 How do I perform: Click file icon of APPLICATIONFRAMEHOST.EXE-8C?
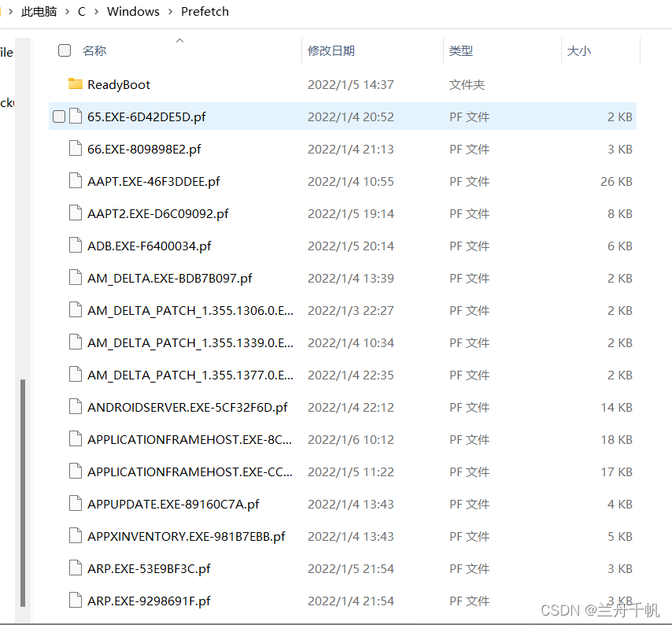[x=76, y=439]
